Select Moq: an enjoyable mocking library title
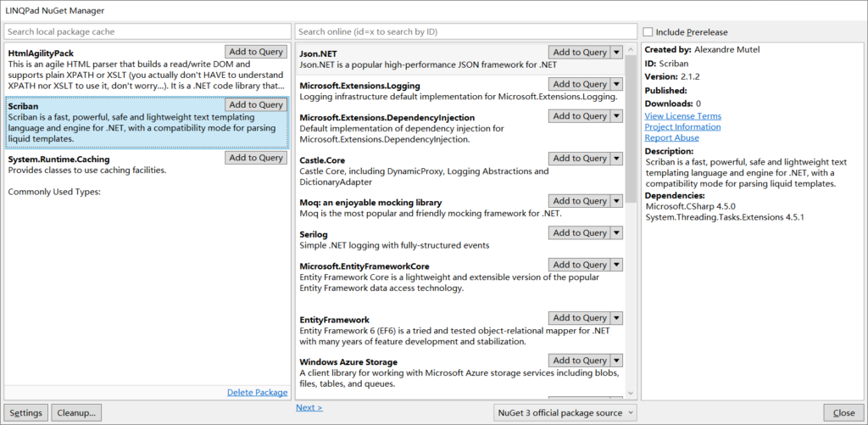Image resolution: width=868 pixels, height=425 pixels. pyautogui.click(x=370, y=202)
